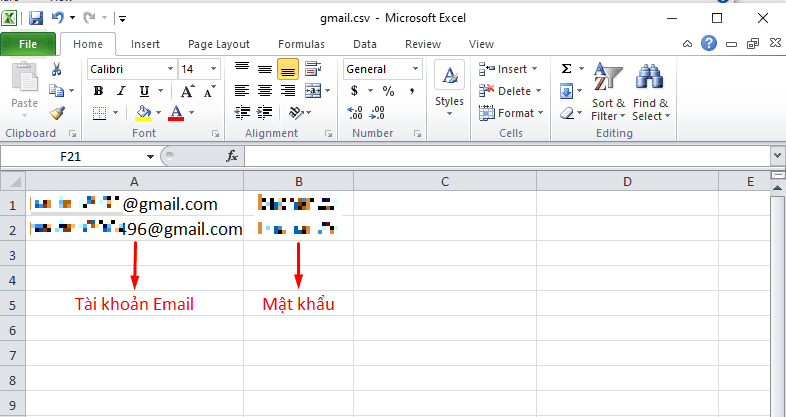Apply the yellow Fill Color bucket
This screenshot has width=786, height=417.
(143, 113)
